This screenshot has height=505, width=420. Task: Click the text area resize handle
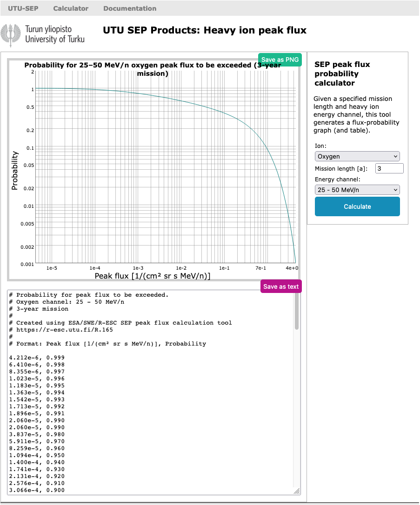297,492
